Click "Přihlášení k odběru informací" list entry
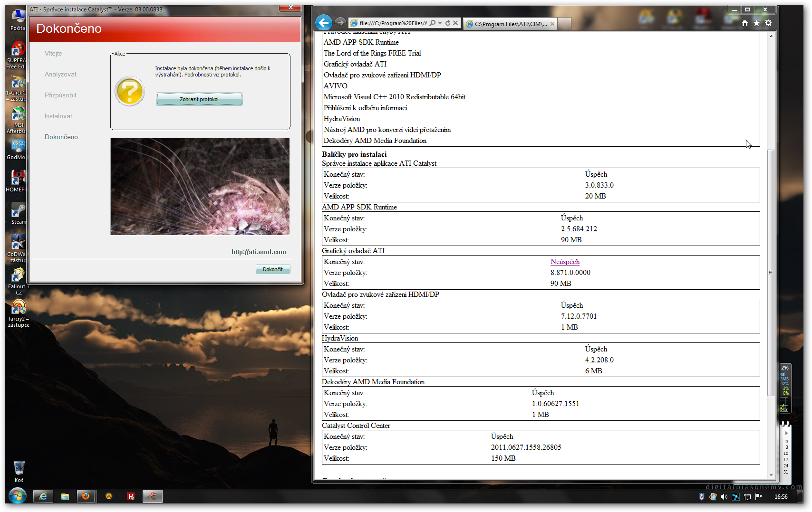The image size is (812, 512). pos(366,108)
